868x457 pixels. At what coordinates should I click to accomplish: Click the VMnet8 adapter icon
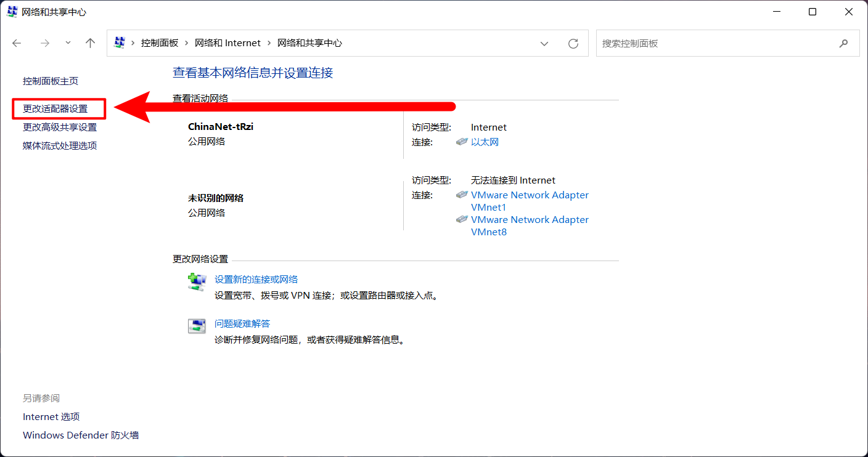click(x=462, y=219)
